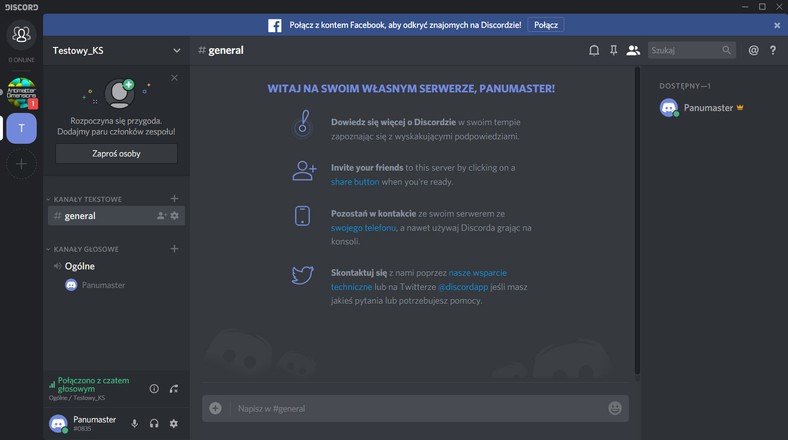Dismiss the invite members card
The width and height of the screenshot is (788, 440).
tap(174, 78)
